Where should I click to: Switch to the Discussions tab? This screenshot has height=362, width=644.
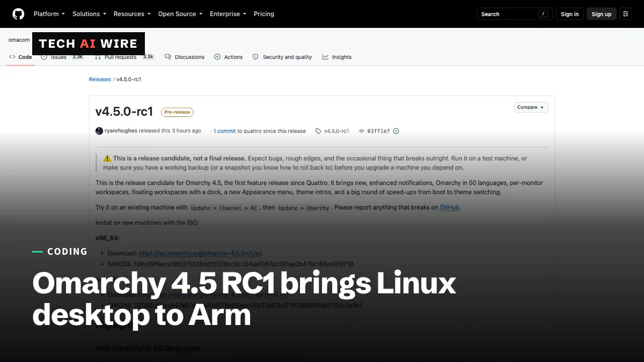coord(185,57)
